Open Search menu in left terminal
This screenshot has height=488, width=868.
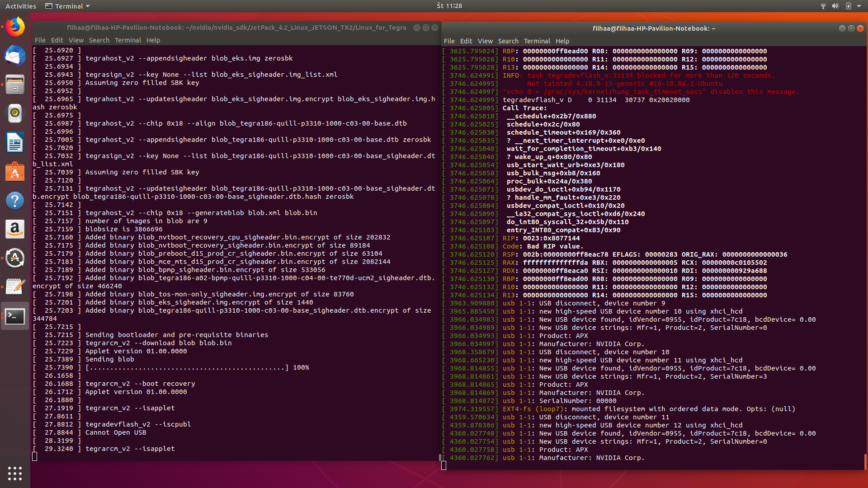(x=99, y=40)
